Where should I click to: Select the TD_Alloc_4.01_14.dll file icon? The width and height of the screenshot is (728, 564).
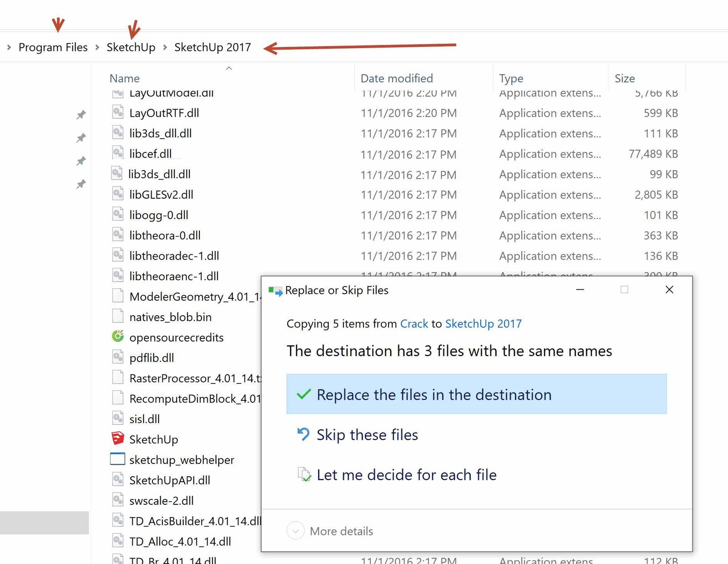(x=118, y=541)
